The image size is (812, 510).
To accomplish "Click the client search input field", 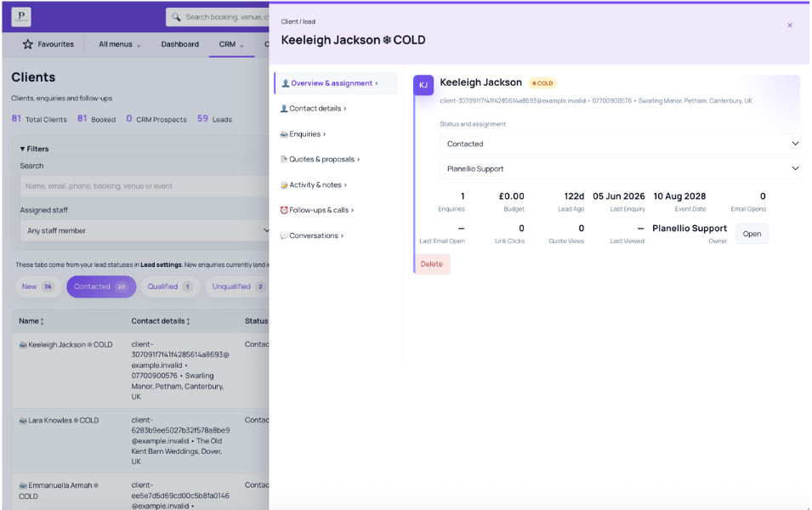I will 145,186.
